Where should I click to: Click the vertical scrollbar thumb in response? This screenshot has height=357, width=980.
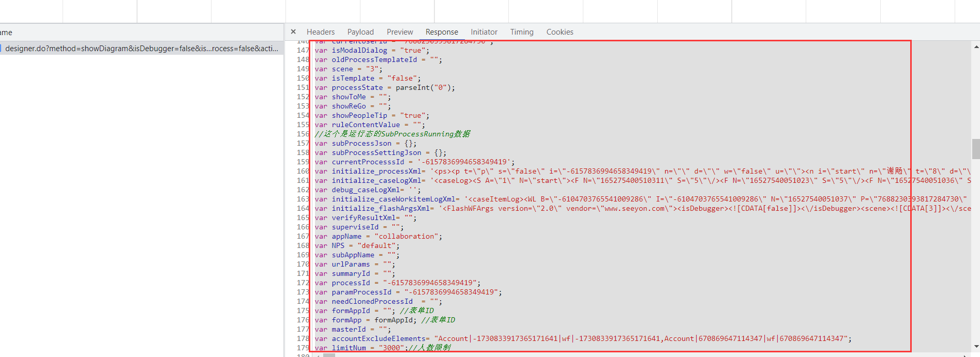pyautogui.click(x=976, y=149)
